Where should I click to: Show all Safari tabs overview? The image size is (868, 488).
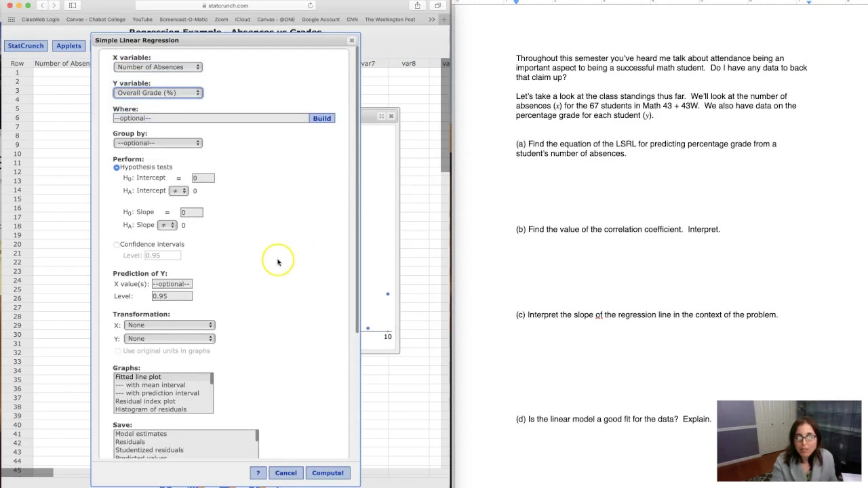coord(437,5)
